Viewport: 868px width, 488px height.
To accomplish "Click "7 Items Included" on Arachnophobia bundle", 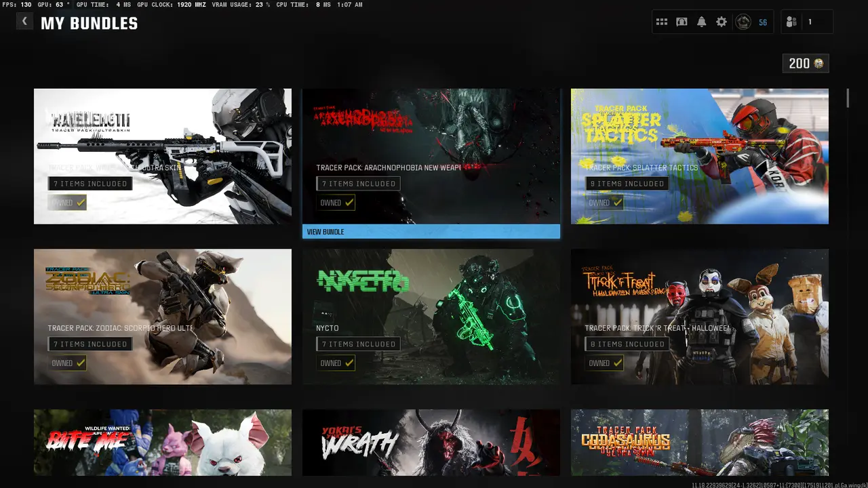I will tap(359, 184).
